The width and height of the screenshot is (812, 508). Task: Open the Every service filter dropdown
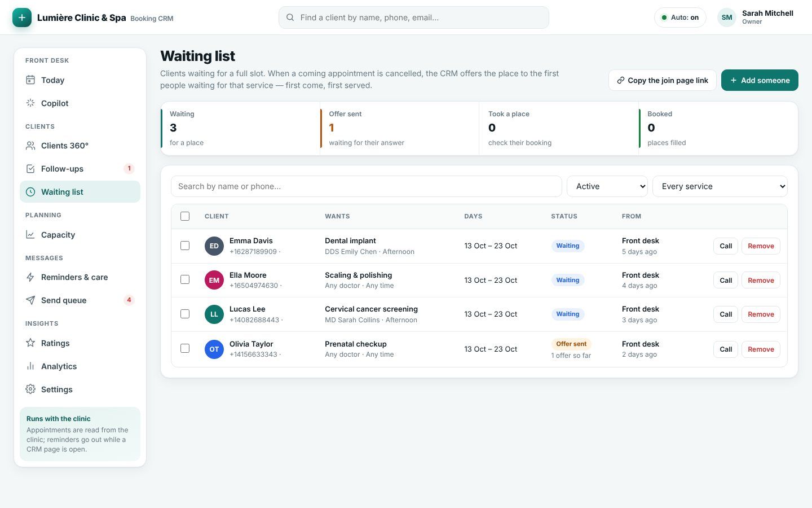point(720,186)
